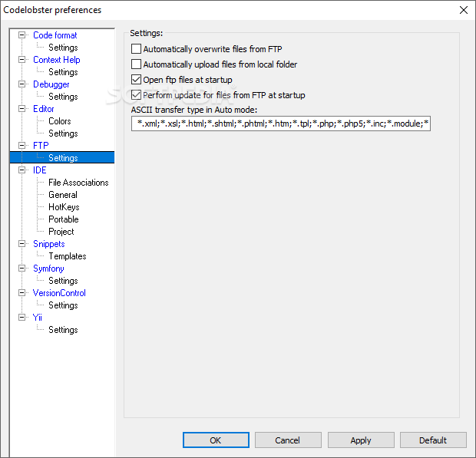Image resolution: width=476 pixels, height=458 pixels.
Task: Click the Apply button
Action: (x=361, y=440)
